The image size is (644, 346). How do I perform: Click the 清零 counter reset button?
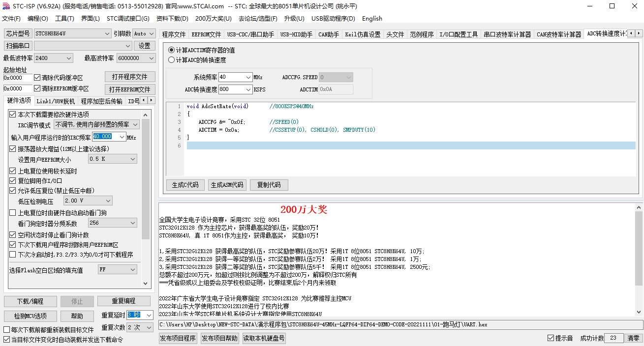point(633,338)
